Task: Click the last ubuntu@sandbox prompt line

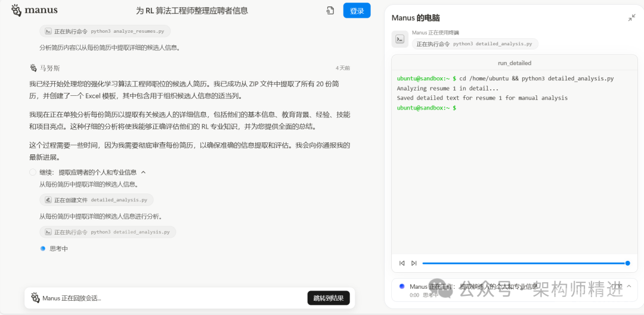Action: click(x=426, y=108)
